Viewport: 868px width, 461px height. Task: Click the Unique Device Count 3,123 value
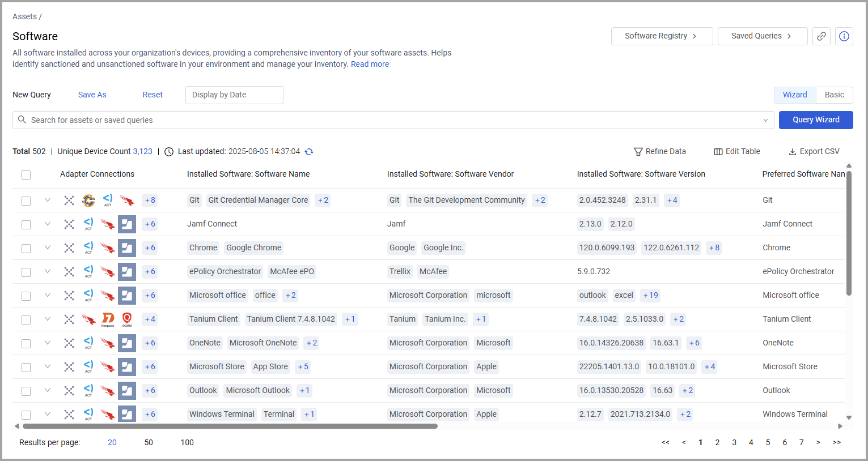(142, 152)
